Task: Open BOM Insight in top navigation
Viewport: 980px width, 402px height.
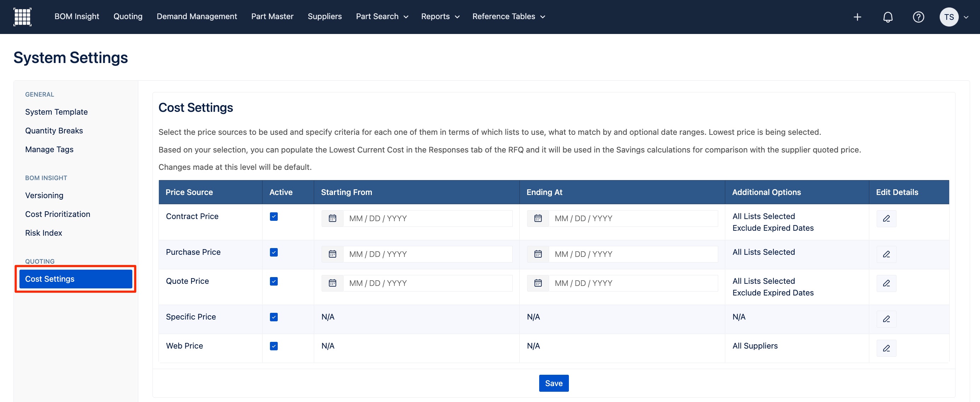Action: (x=76, y=16)
